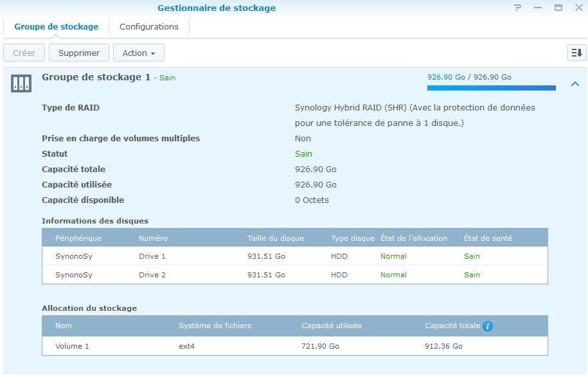
Task: Select the Groupe de stockage tab
Action: click(x=57, y=26)
